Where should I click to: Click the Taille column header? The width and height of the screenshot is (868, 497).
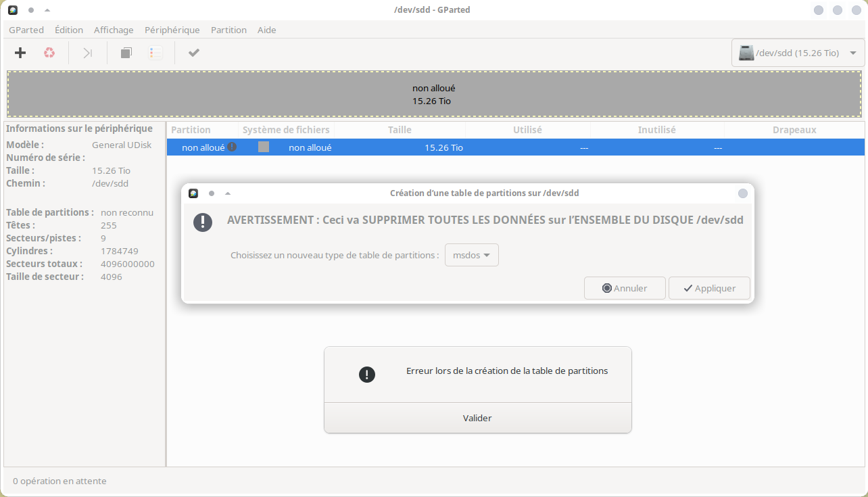[x=400, y=130]
